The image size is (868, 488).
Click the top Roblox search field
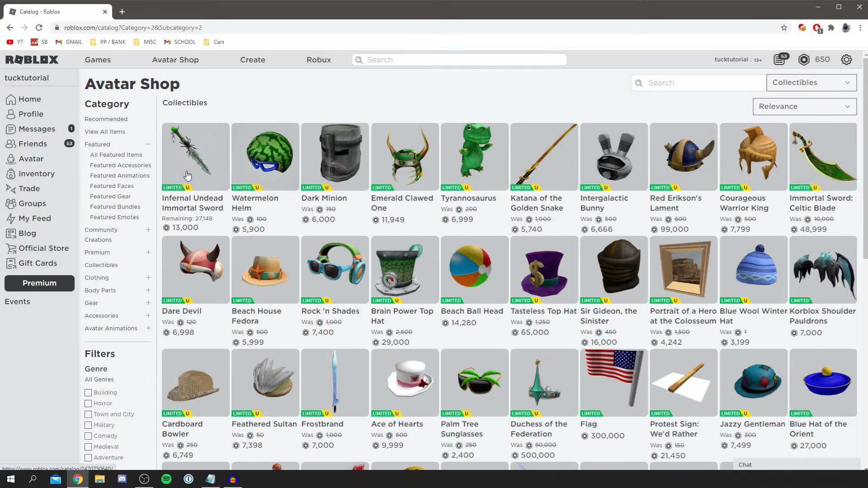tap(459, 60)
